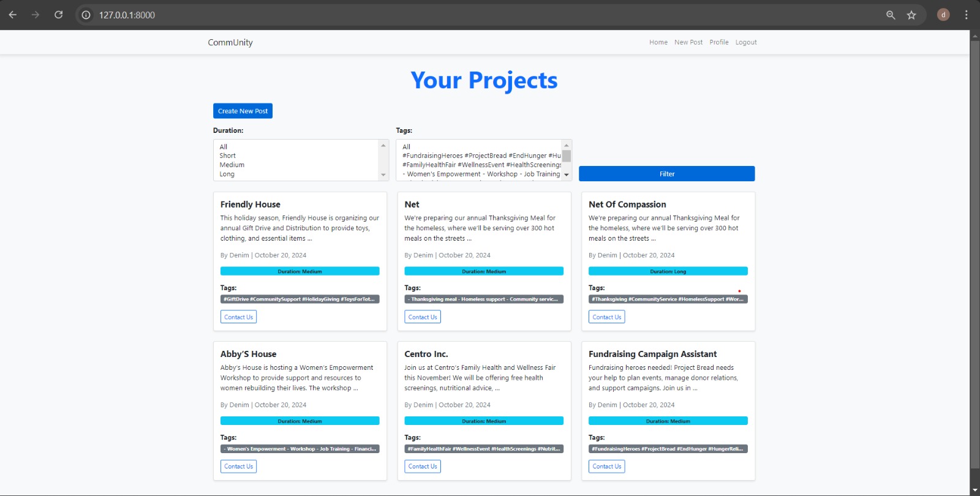
Task: Click #FundraisingHeroes tags badge on Fundraising card
Action: point(668,449)
